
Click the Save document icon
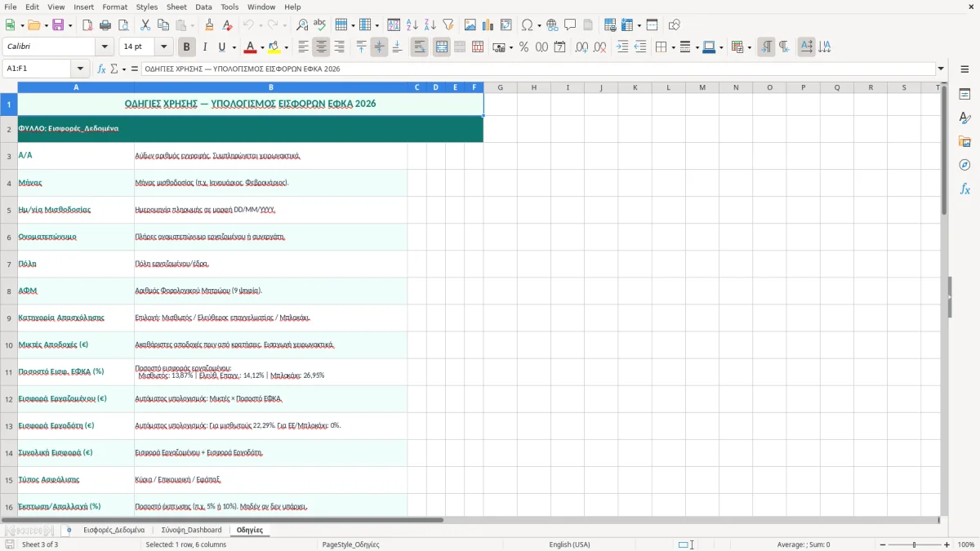[x=58, y=25]
